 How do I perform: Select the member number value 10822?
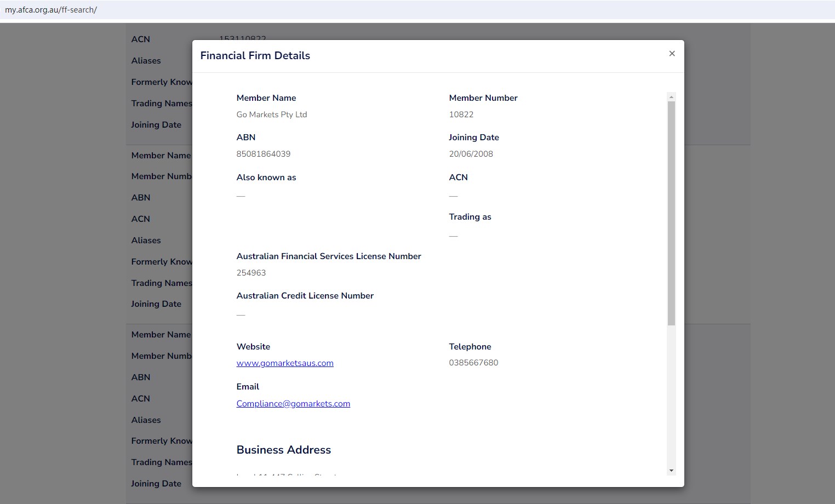point(461,114)
